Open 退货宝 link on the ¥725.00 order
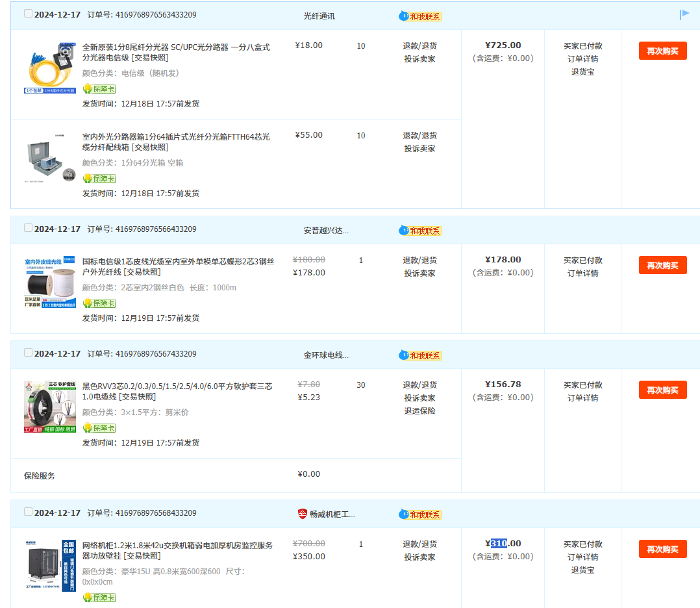The image size is (700, 608). tap(582, 72)
